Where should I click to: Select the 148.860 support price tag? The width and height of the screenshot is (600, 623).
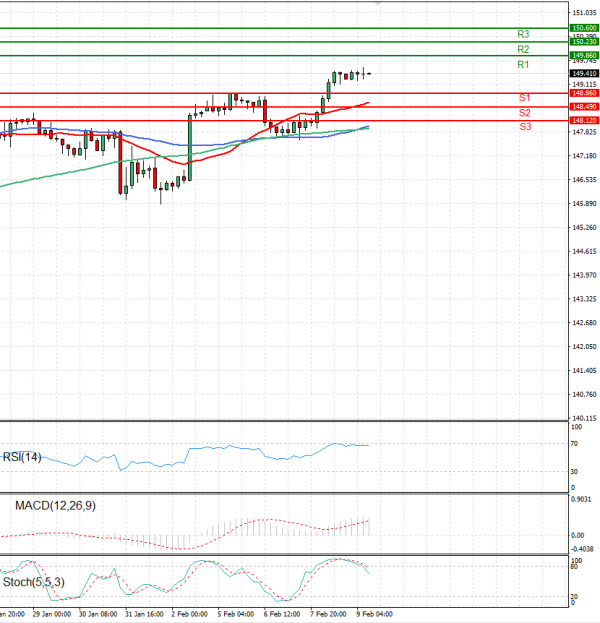point(584,93)
